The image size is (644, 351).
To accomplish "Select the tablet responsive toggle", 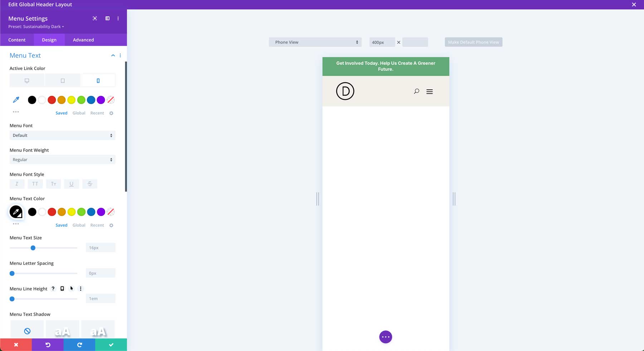I will 62,80.
